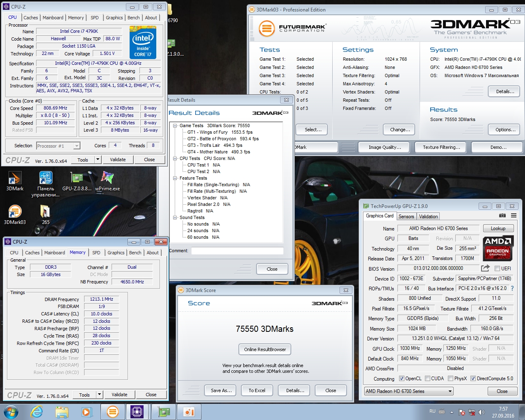Toggle the OpenCL checkbox in GPU-Z
Image resolution: width=525 pixels, height=420 pixels.
402,379
